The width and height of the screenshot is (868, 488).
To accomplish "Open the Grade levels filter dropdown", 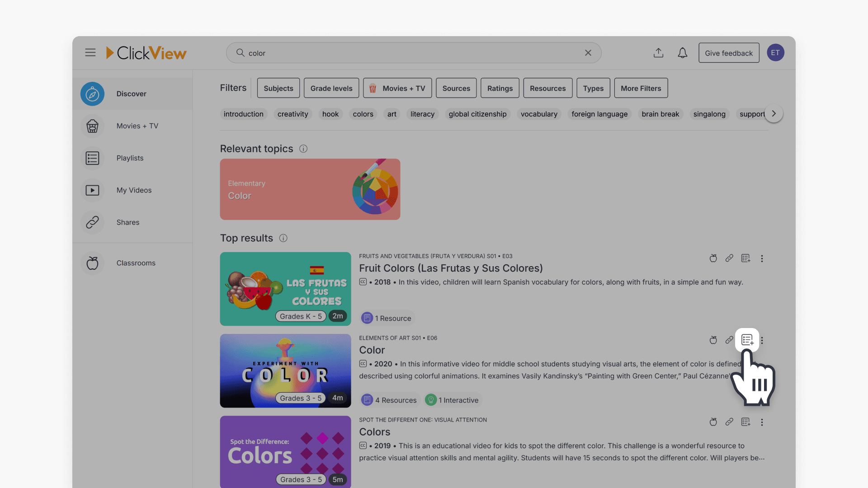I will click(x=331, y=88).
